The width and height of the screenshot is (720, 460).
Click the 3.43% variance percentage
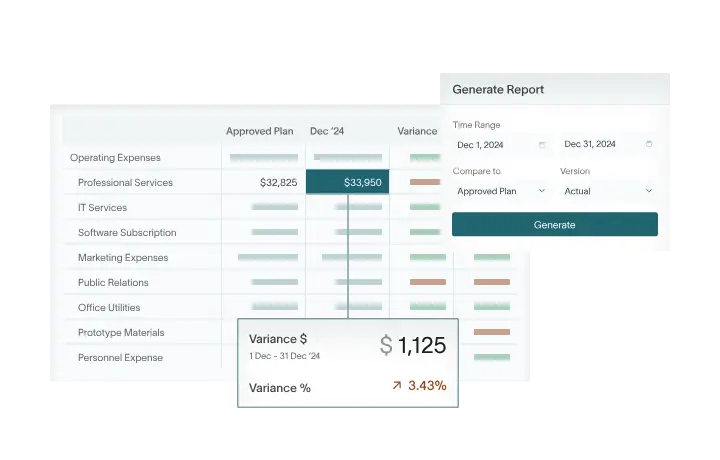[427, 386]
